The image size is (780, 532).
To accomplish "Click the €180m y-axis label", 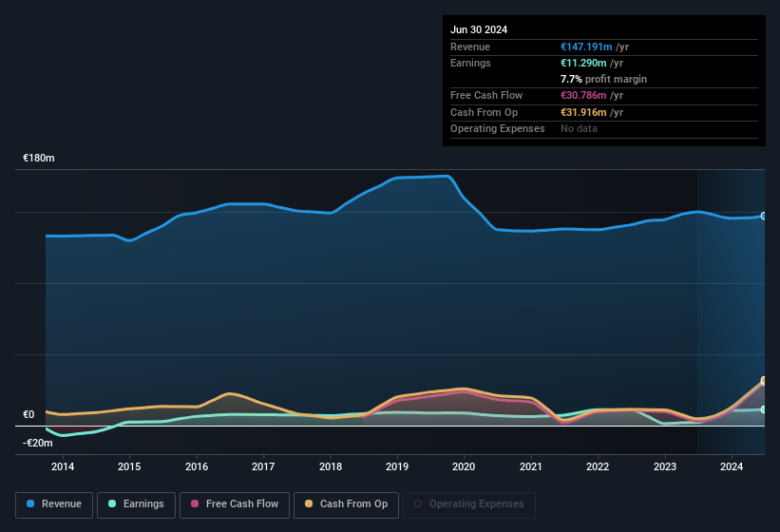I will (39, 158).
